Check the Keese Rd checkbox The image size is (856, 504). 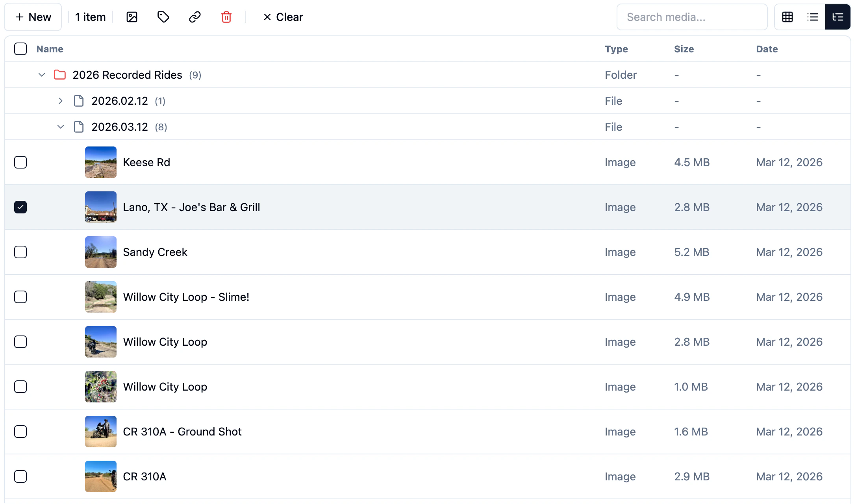[x=20, y=162]
